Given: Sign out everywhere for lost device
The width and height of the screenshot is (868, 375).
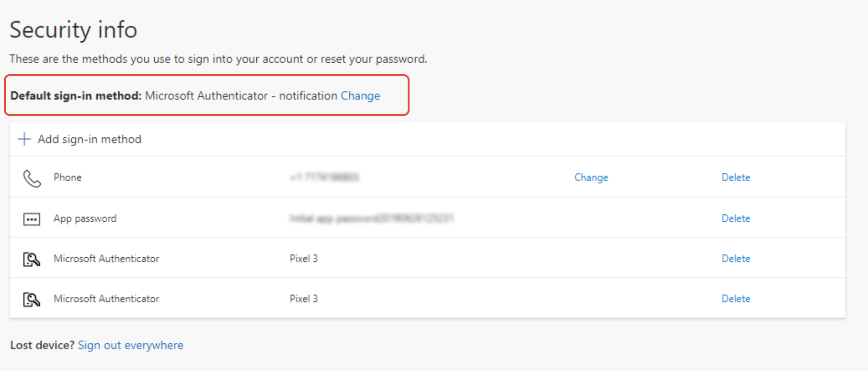Looking at the screenshot, I should (131, 345).
